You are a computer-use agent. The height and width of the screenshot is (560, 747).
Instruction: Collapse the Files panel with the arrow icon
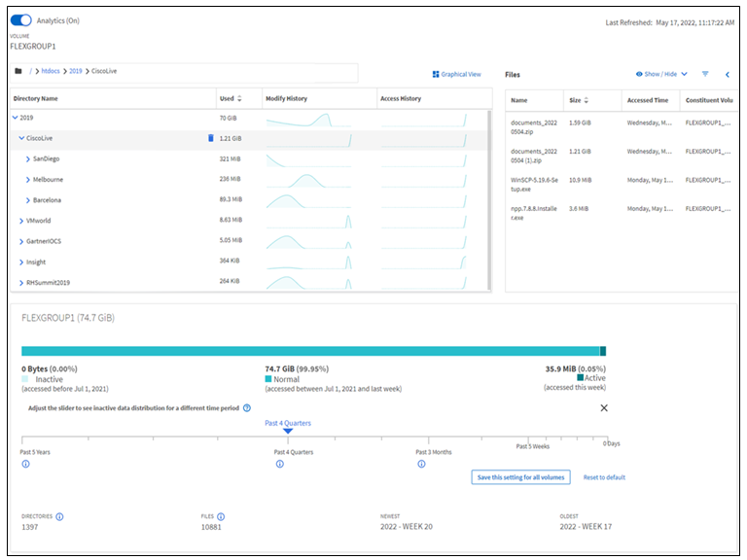(728, 74)
